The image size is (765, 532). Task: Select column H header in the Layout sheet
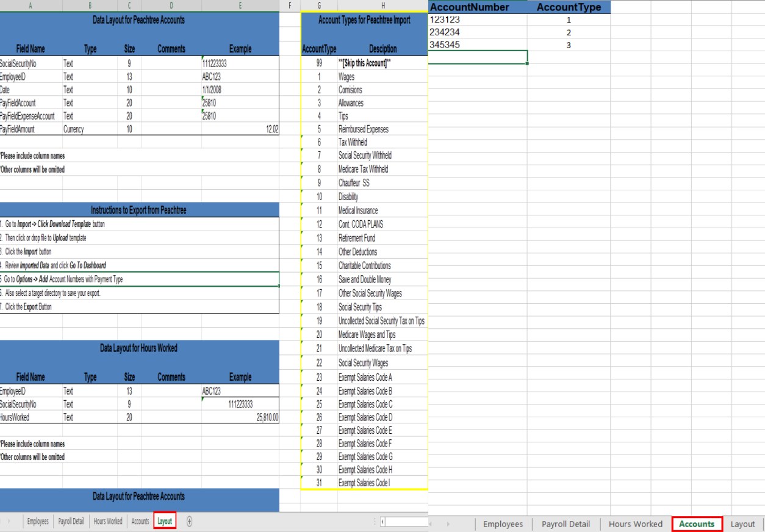[382, 5]
